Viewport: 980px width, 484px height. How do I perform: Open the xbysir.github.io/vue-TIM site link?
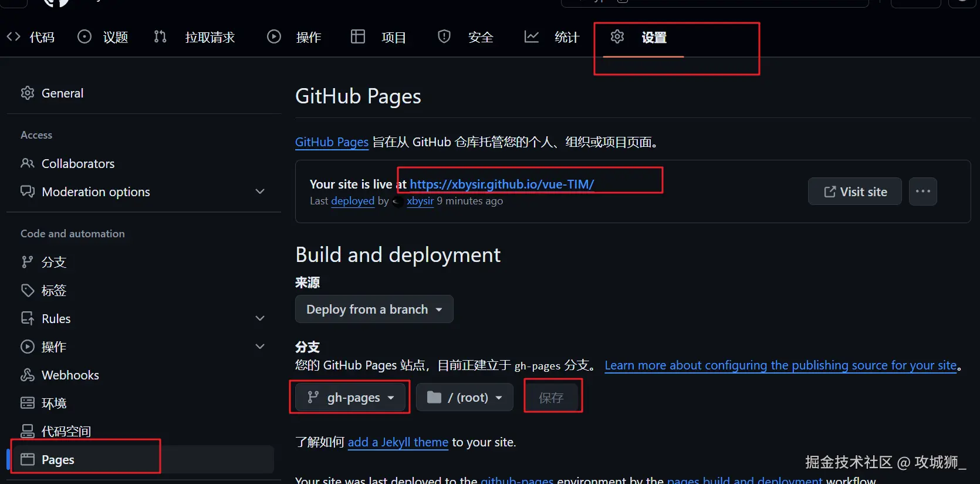(x=502, y=184)
